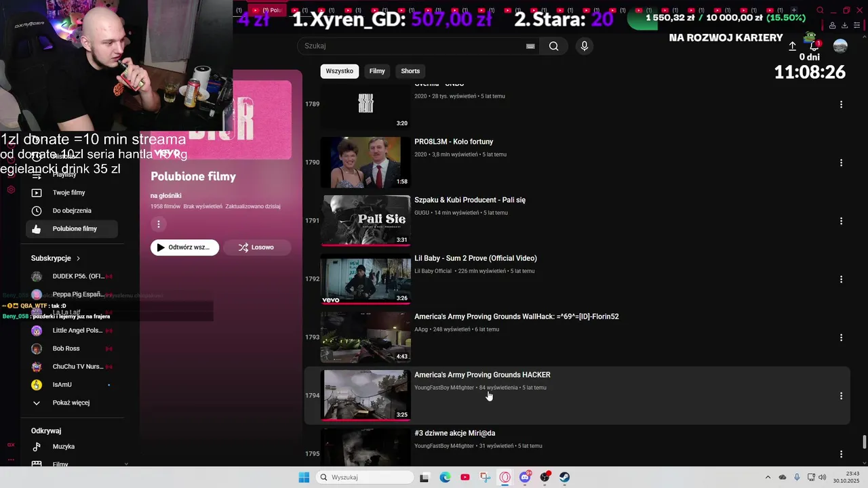Viewport: 868px width, 488px height.
Task: Open Windows Start menu
Action: click(304, 477)
